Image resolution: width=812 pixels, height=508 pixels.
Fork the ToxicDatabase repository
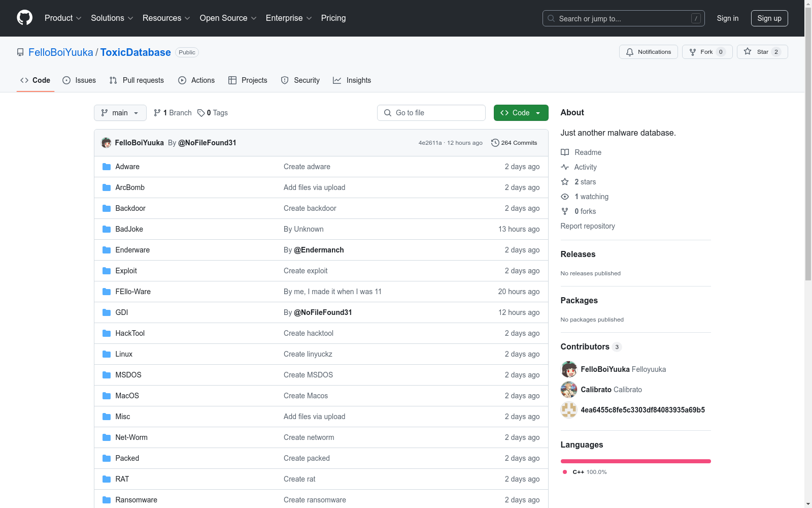[707, 52]
